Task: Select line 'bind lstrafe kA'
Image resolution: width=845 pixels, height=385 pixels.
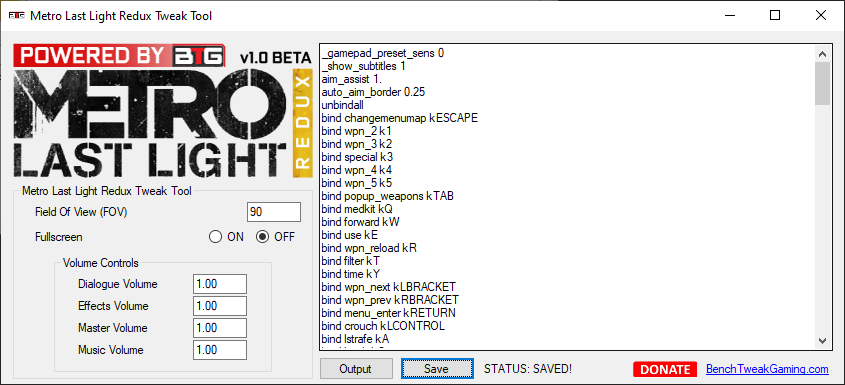Action: 355,339
